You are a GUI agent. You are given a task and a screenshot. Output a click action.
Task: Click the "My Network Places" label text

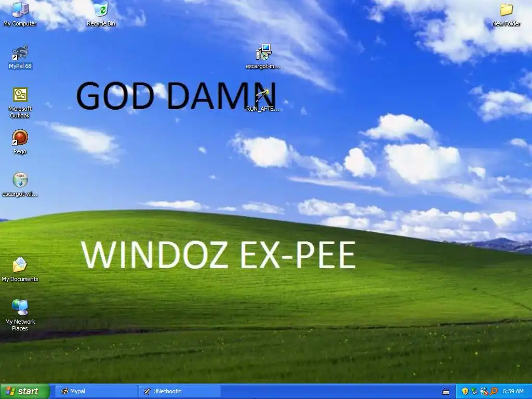(20, 325)
